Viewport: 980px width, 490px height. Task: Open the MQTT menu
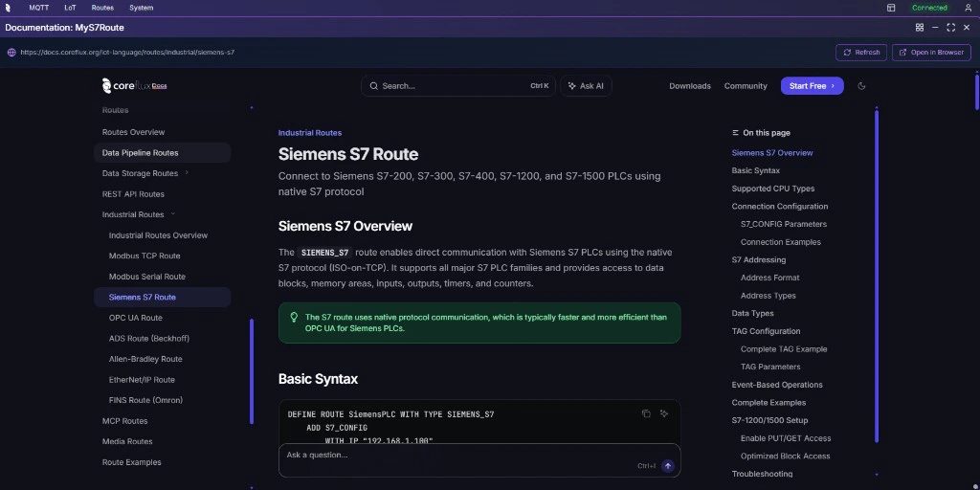[38, 8]
